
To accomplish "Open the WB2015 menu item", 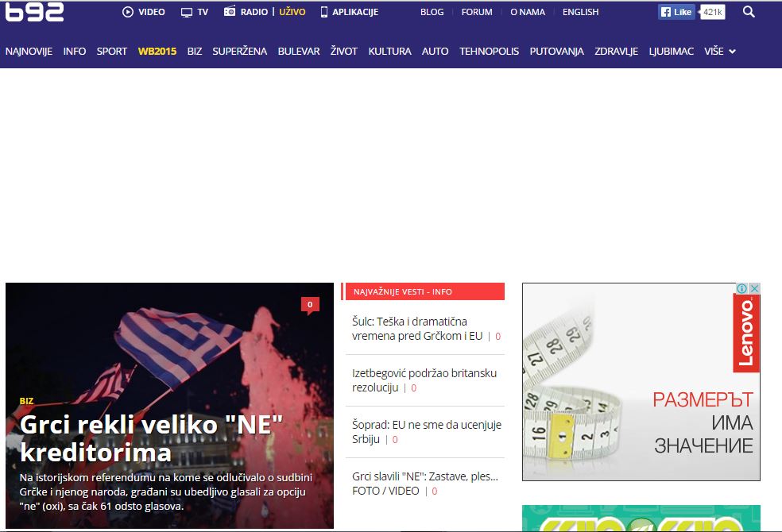I will click(157, 51).
